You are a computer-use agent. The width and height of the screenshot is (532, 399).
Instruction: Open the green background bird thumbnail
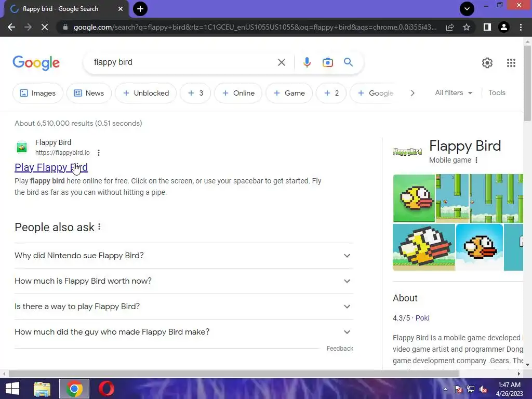414,198
